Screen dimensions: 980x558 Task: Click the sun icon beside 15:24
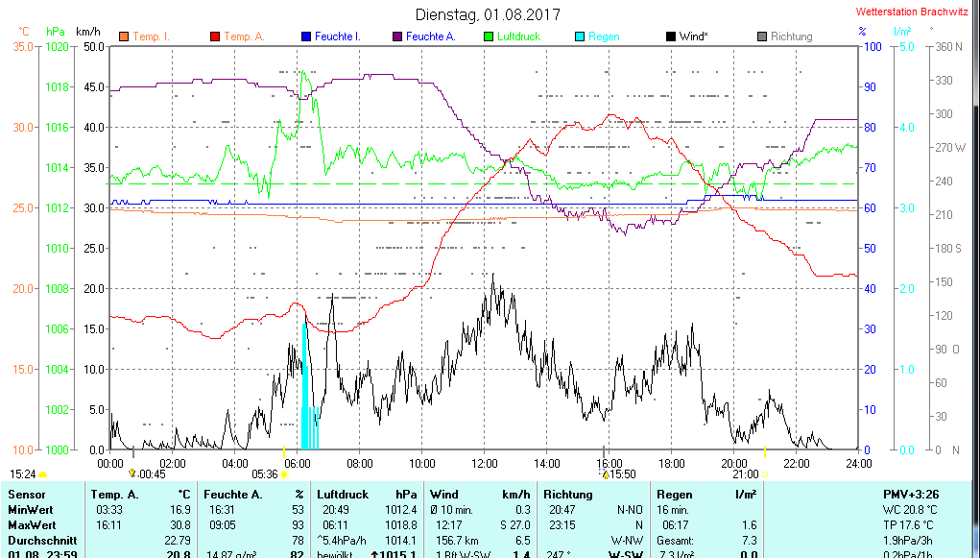point(43,474)
